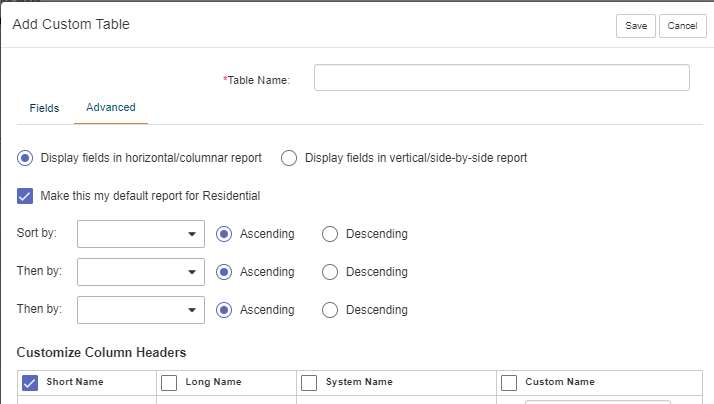714x404 pixels.
Task: Select horizontal/columnar report display option
Action: pyautogui.click(x=25, y=158)
